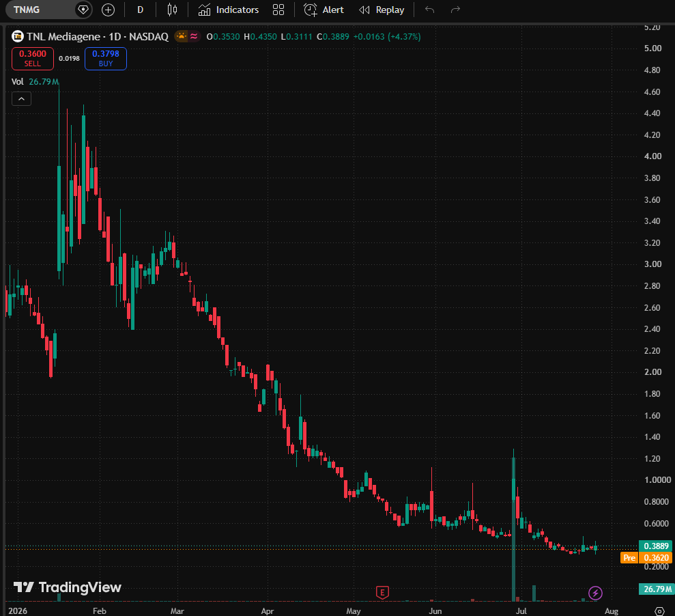The width and height of the screenshot is (675, 616).
Task: Create an Alert
Action: pos(324,10)
